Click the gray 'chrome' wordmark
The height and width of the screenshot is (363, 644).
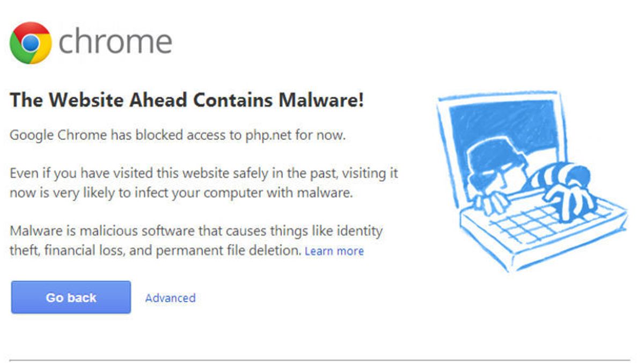click(115, 42)
